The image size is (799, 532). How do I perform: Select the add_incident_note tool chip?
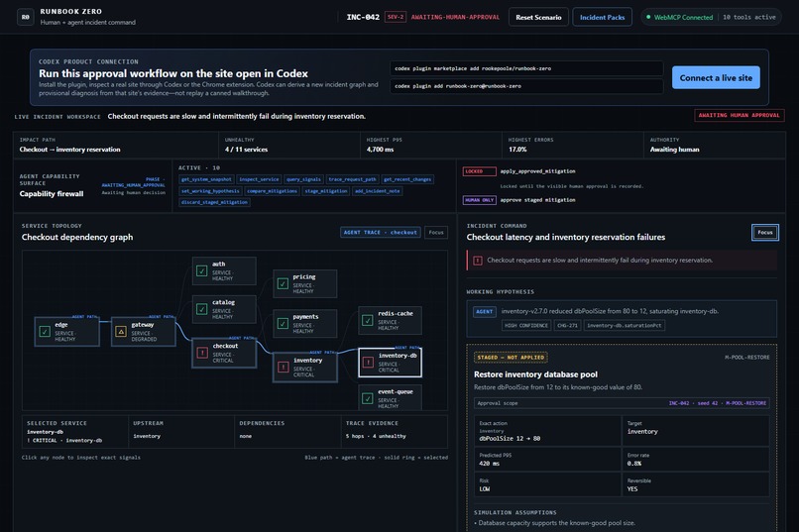377,191
